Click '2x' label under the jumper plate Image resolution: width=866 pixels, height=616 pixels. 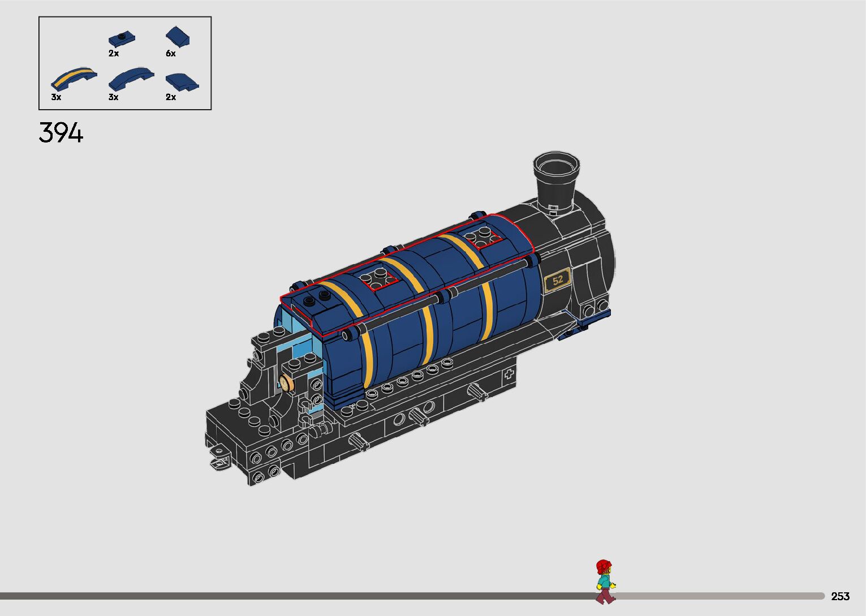pyautogui.click(x=114, y=54)
